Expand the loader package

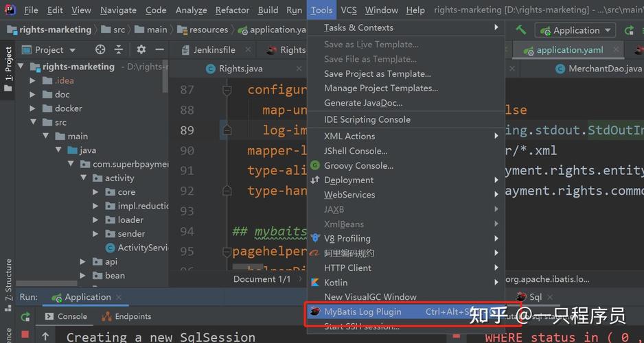coord(95,220)
